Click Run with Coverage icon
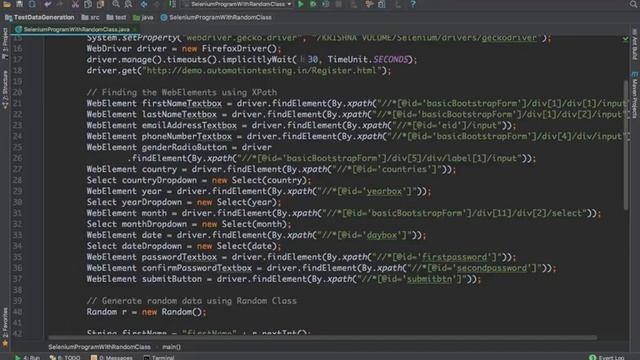The width and height of the screenshot is (640, 360). click(326, 4)
